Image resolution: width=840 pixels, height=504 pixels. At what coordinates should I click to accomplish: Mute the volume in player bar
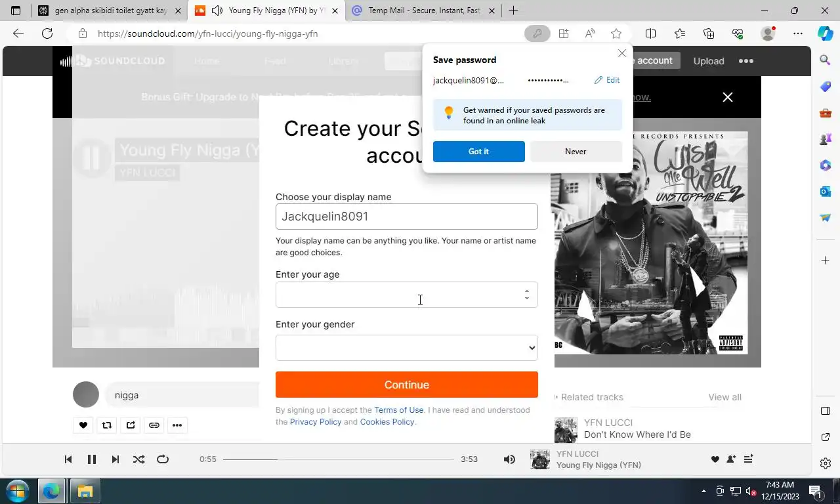pos(509,459)
